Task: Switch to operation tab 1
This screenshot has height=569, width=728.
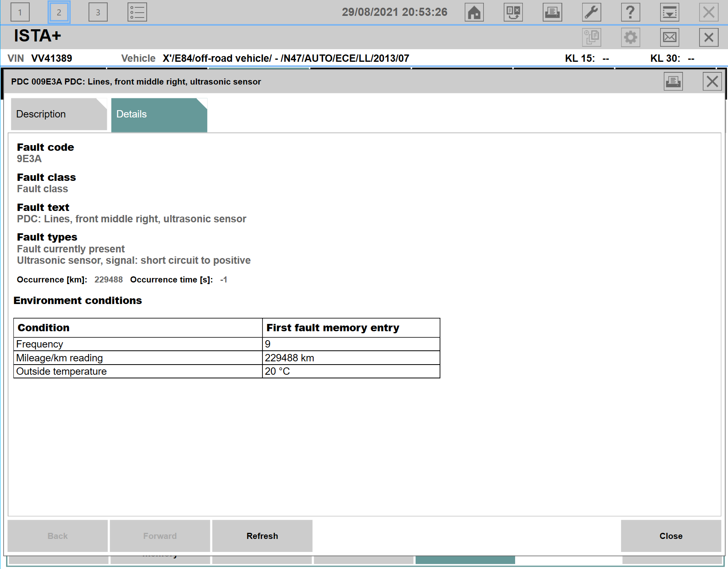Action: pyautogui.click(x=20, y=12)
